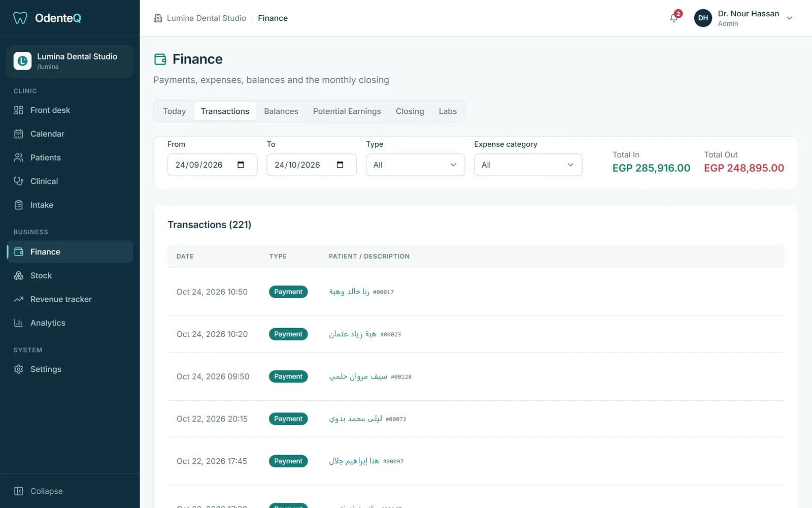Click the Stock boxes icon

click(19, 276)
